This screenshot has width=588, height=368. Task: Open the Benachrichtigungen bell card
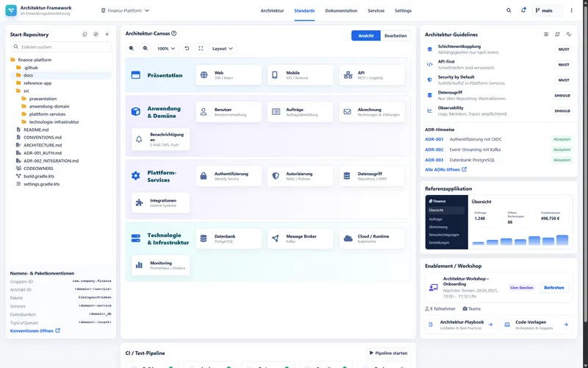point(160,139)
